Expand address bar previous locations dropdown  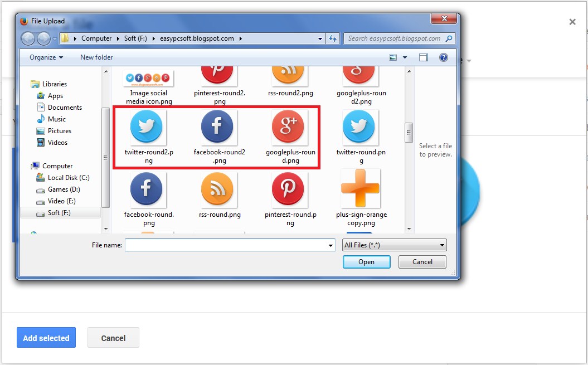coord(320,38)
